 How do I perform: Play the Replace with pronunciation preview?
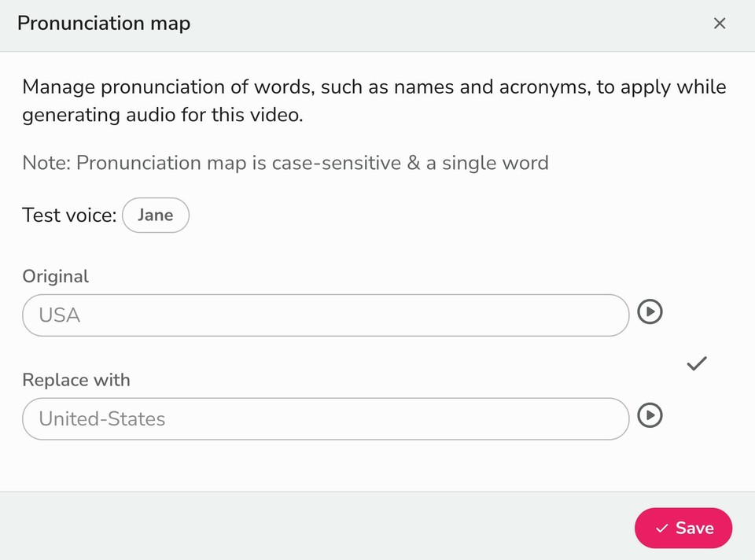[x=650, y=415]
